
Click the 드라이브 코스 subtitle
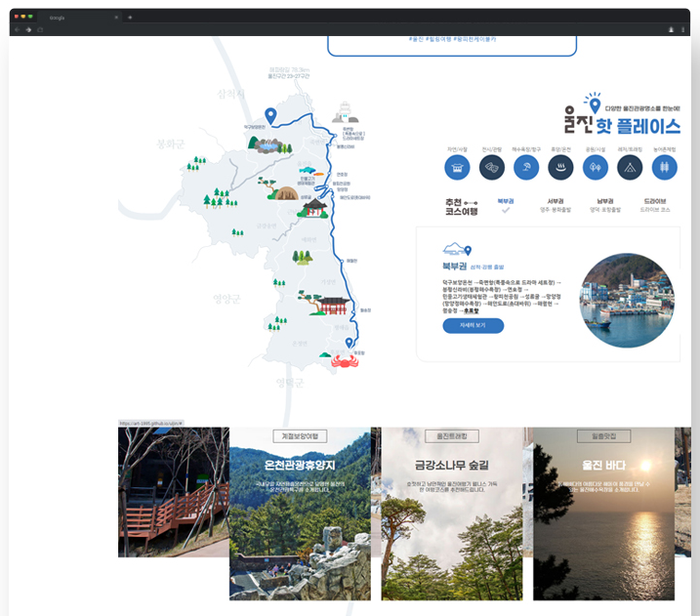655,210
